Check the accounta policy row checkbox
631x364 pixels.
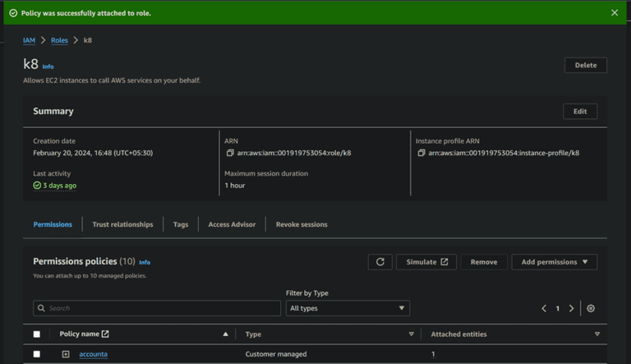tap(37, 354)
